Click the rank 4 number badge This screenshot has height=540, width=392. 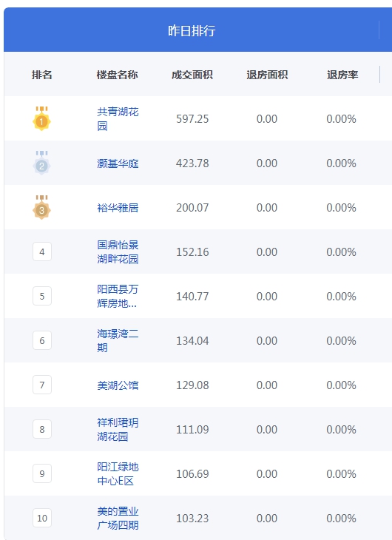point(42,252)
